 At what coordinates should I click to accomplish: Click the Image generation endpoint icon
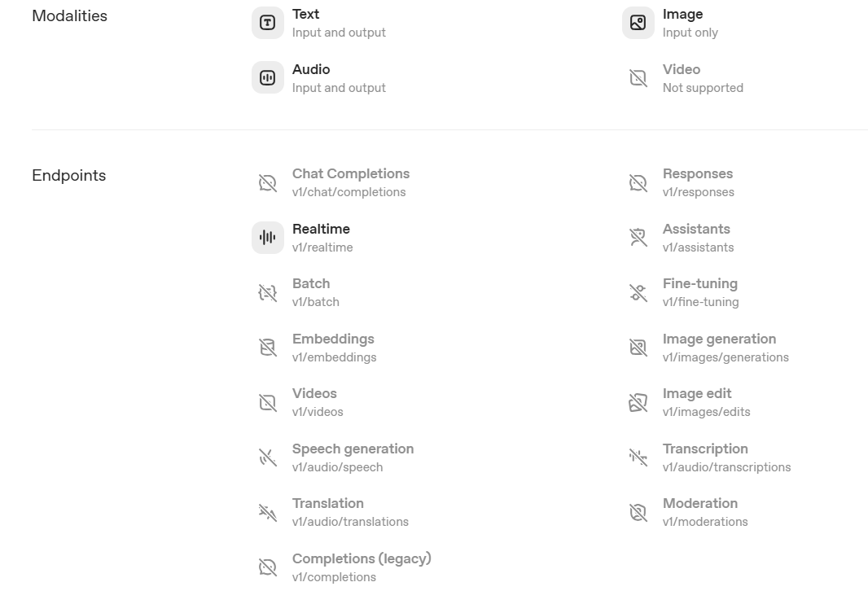tap(638, 348)
